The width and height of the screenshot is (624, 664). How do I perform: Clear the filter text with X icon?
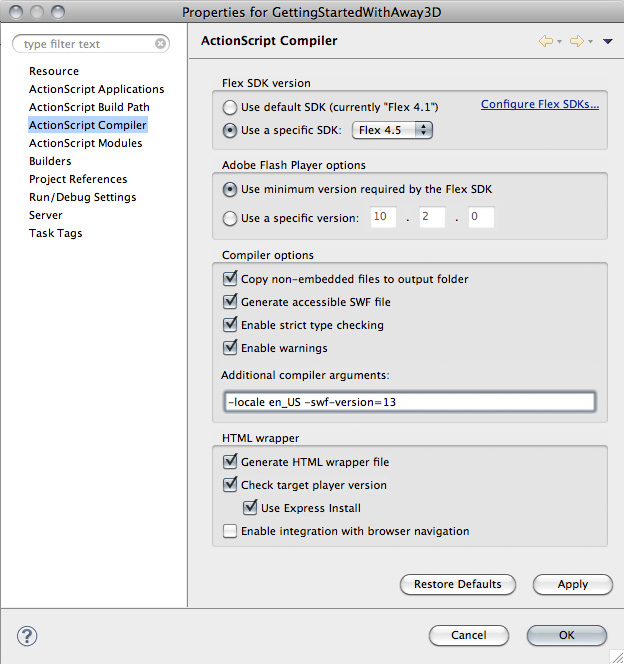tap(160, 44)
